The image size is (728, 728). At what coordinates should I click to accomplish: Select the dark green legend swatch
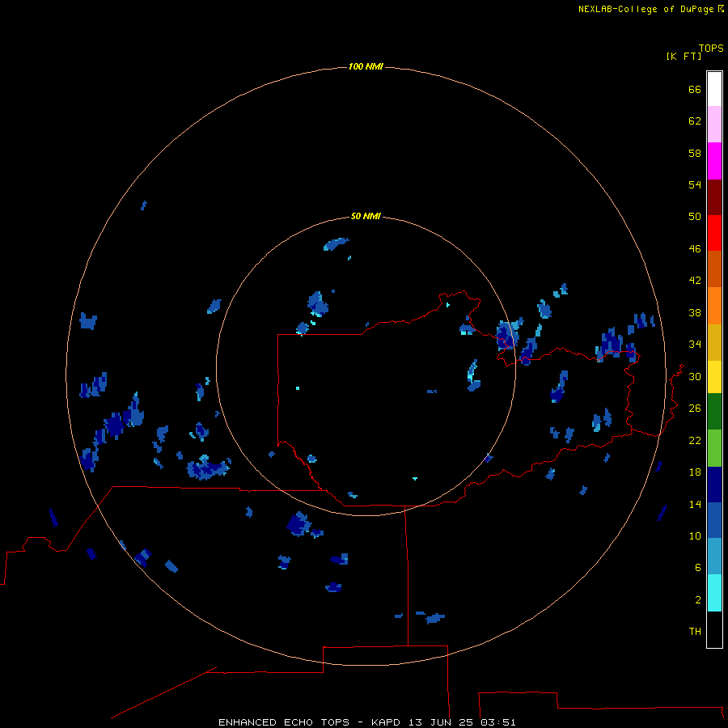coord(714,412)
